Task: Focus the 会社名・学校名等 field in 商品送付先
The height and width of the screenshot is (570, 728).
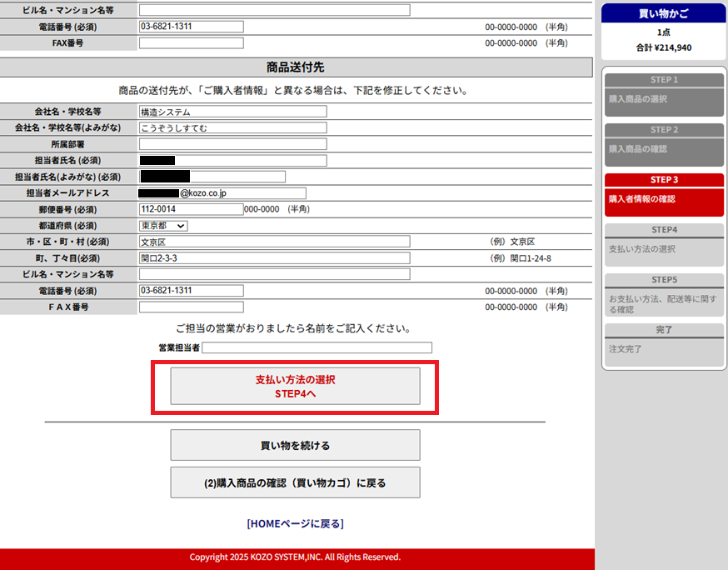Action: pos(232,112)
